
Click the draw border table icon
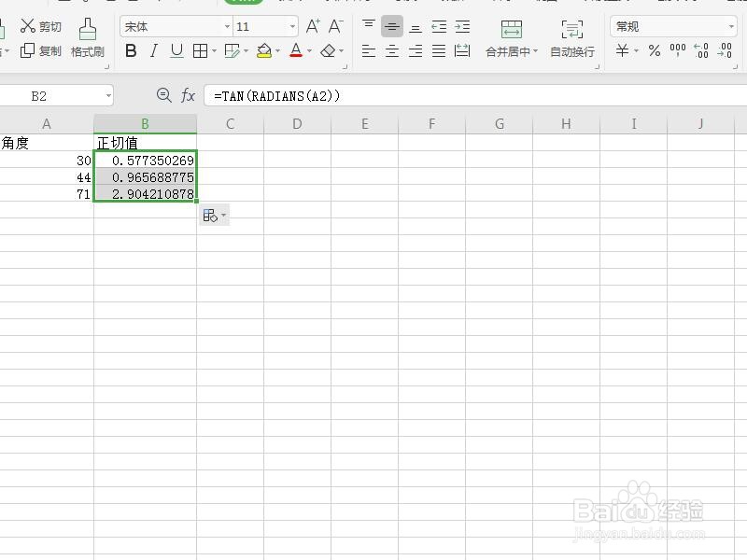point(232,50)
